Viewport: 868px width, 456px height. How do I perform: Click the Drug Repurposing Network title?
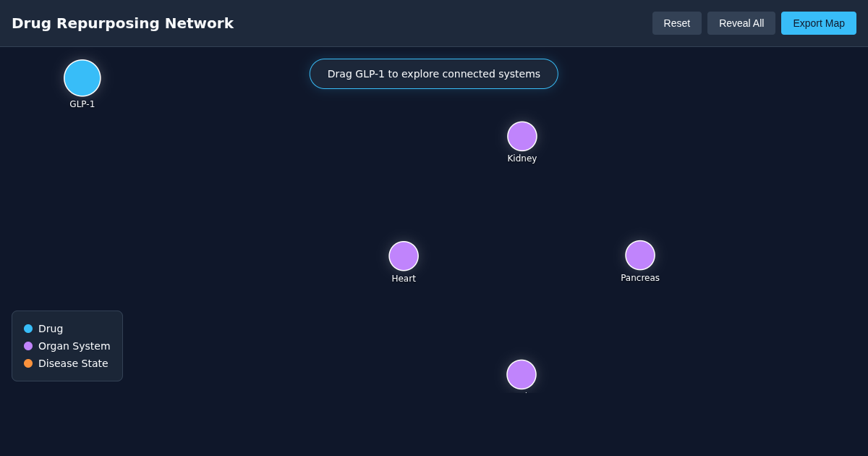coord(123,23)
